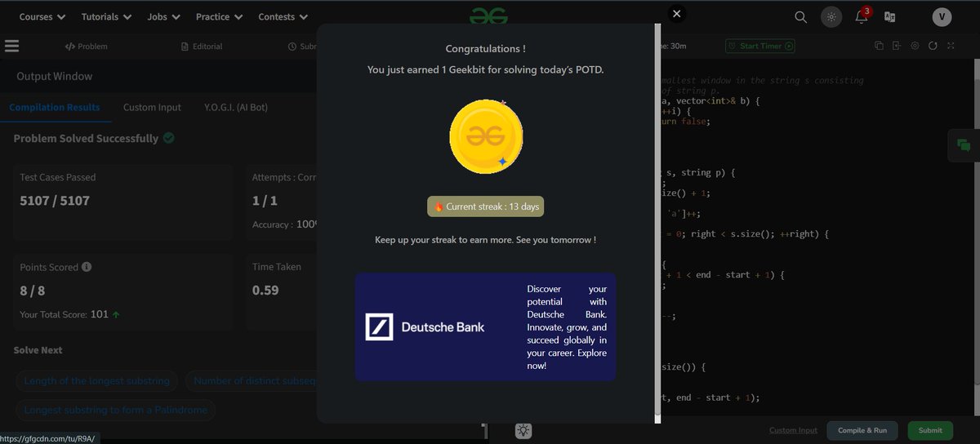The width and height of the screenshot is (980, 444).
Task: Click the Geekbit gold coin image
Action: 486,136
